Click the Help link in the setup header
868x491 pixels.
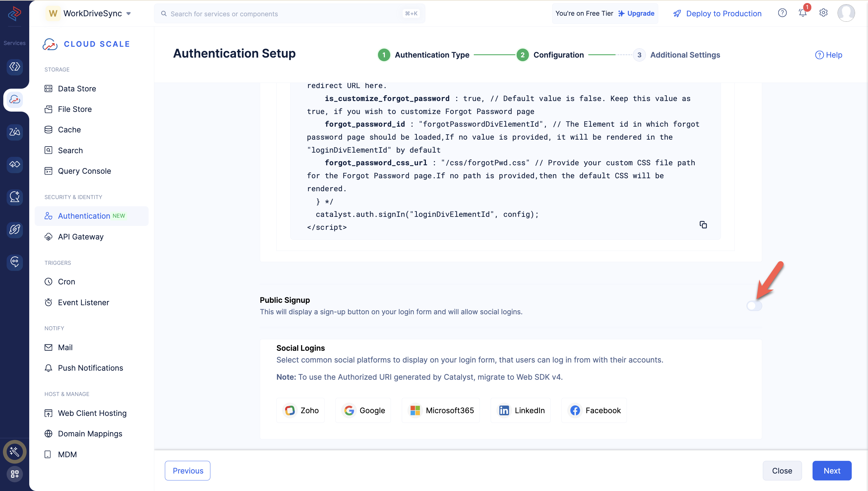pyautogui.click(x=829, y=55)
